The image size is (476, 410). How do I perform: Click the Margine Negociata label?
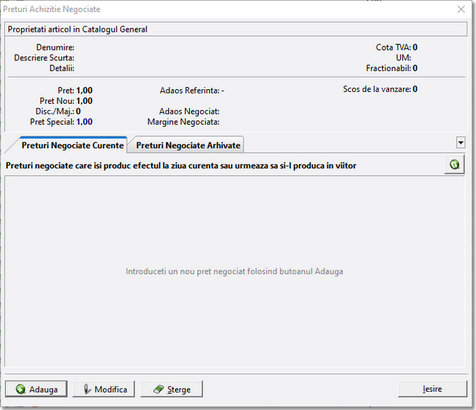[183, 122]
